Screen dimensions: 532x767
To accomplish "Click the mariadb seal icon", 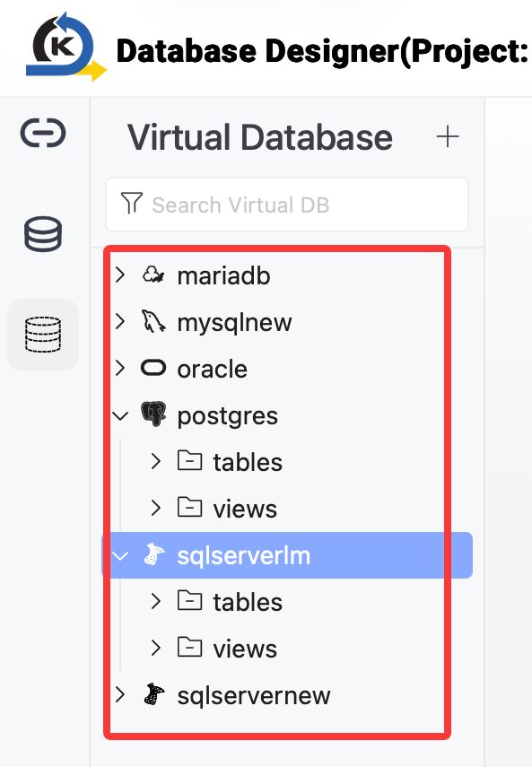I will [x=153, y=275].
